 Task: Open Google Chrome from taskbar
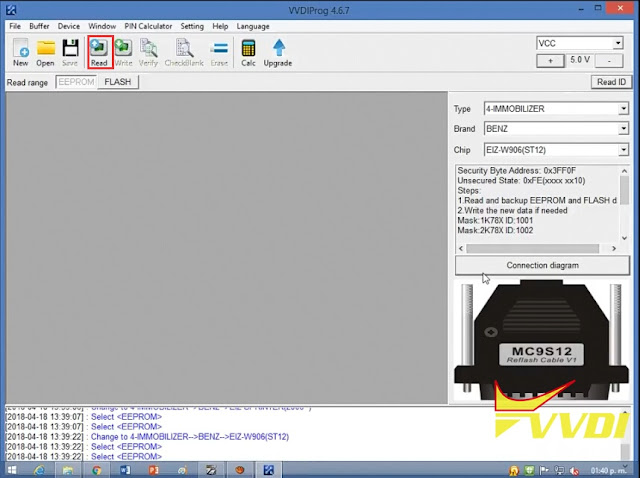(x=97, y=470)
